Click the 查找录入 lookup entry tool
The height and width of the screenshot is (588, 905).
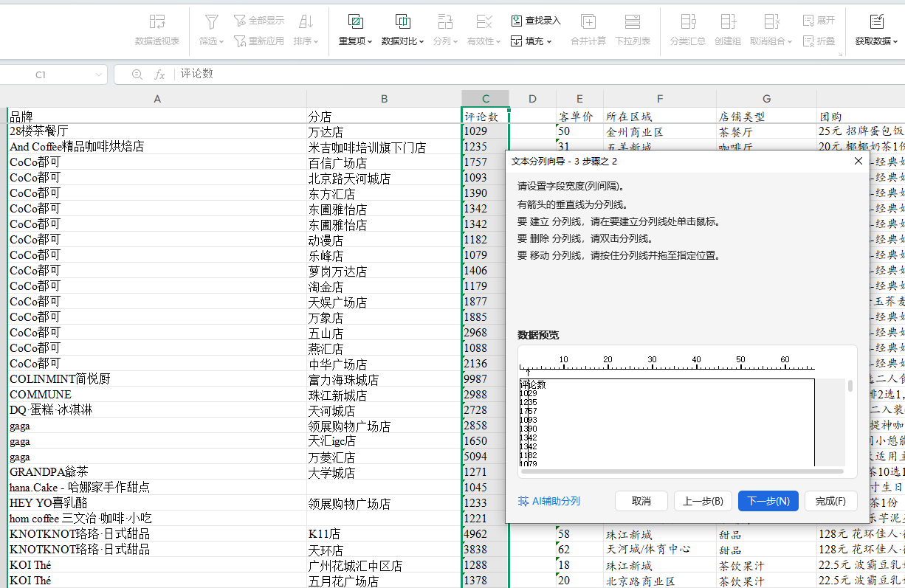(536, 20)
